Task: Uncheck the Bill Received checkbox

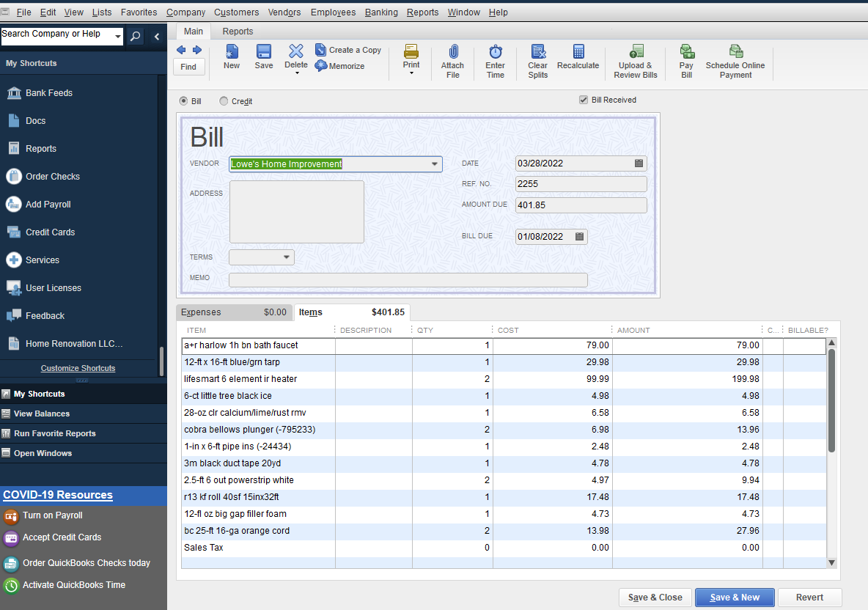Action: (584, 100)
